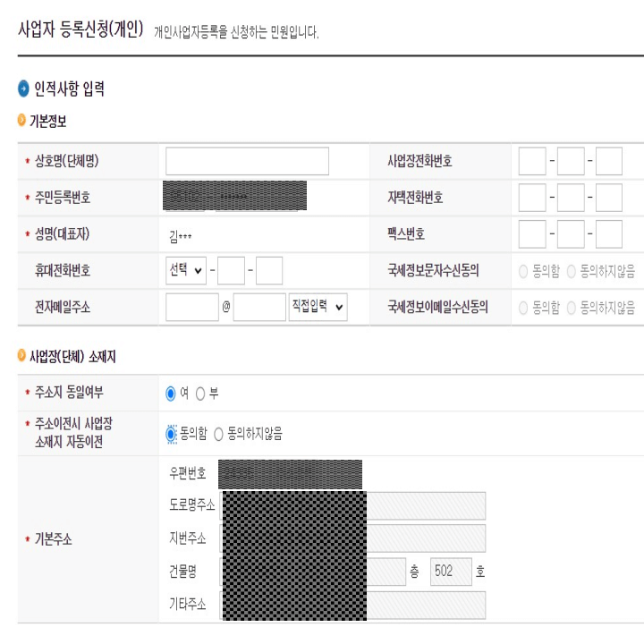Image resolution: width=644 pixels, height=644 pixels.
Task: Select 동의함 for 소재지 자동이전
Action: (x=171, y=434)
